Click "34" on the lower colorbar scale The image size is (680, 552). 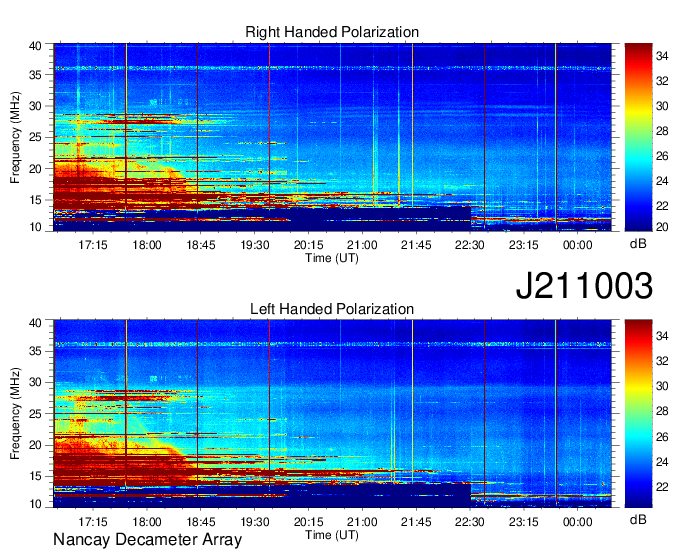[x=662, y=336]
